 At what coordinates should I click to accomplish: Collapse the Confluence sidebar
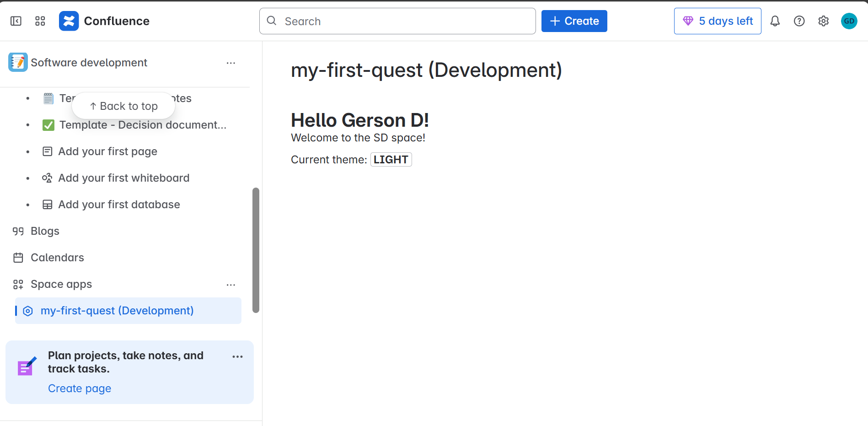(15, 21)
